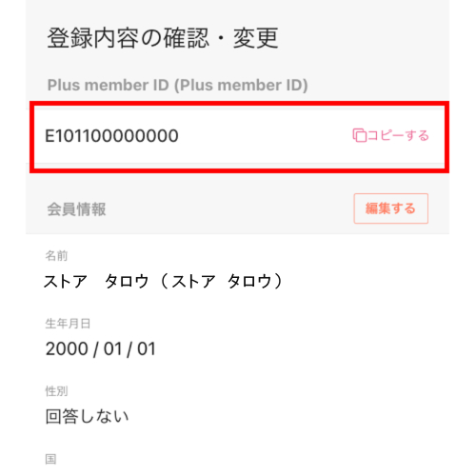
Task: Click the 国 country label
Action: (50, 459)
